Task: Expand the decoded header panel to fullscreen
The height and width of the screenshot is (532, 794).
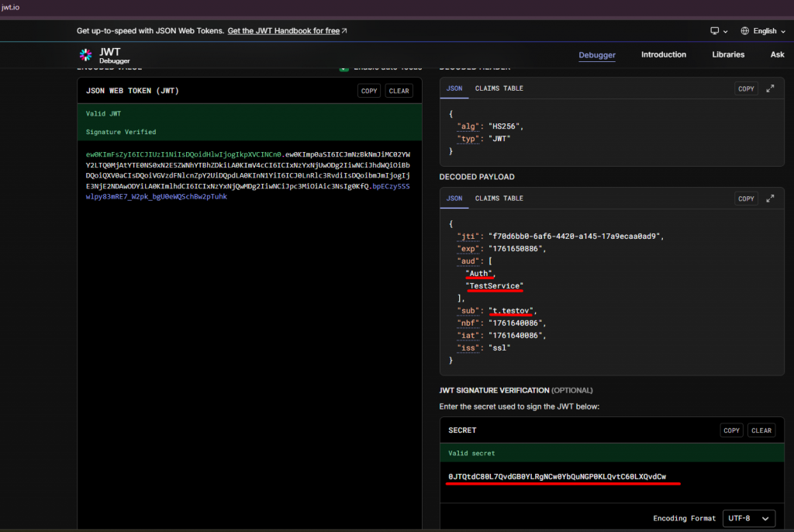Action: point(770,88)
